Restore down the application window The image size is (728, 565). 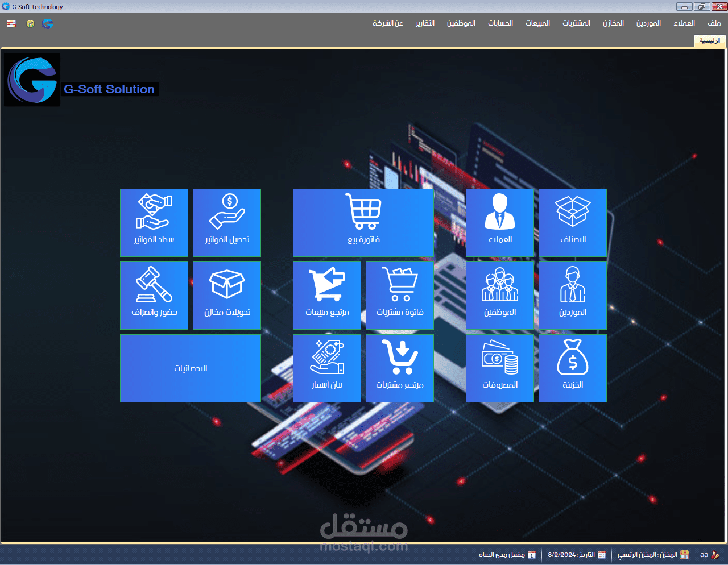click(x=701, y=7)
